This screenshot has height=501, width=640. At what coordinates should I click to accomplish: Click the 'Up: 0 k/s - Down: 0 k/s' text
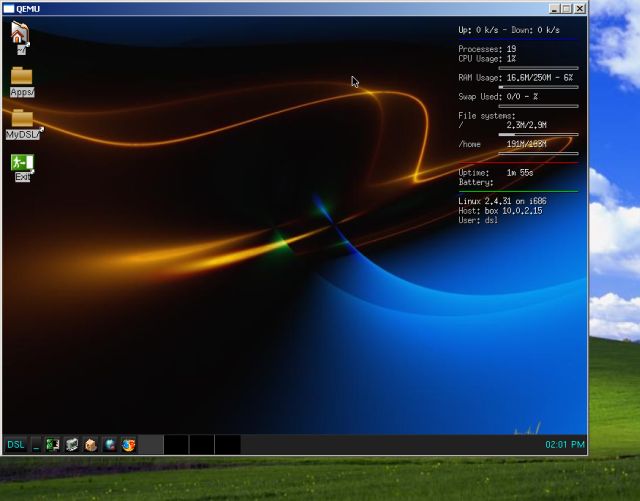(x=509, y=30)
